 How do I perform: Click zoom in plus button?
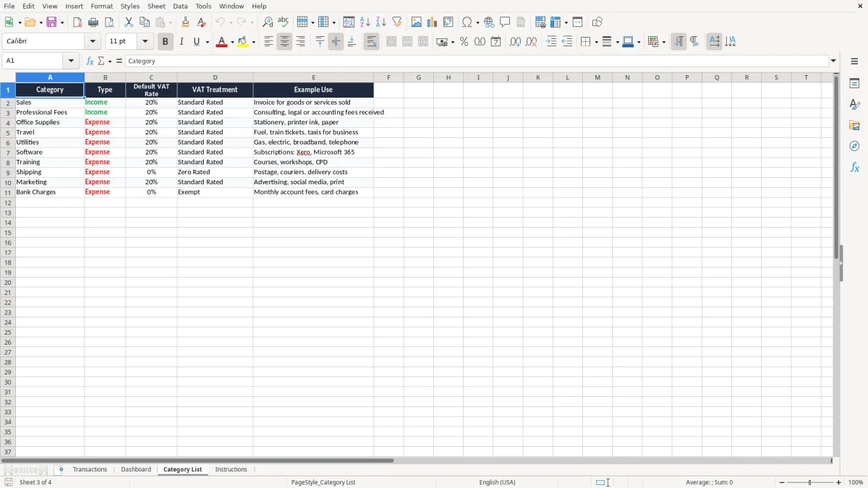839,482
